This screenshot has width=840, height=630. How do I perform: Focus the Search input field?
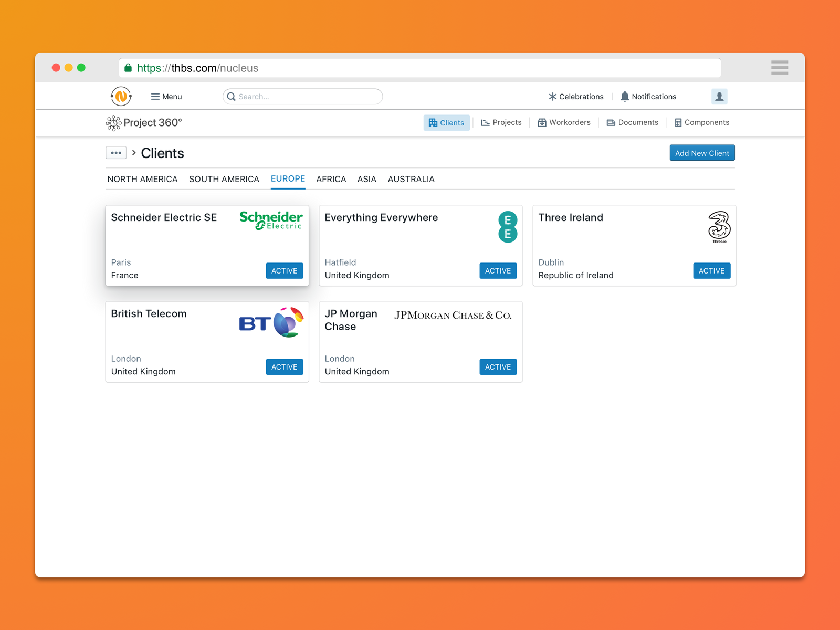pos(303,97)
